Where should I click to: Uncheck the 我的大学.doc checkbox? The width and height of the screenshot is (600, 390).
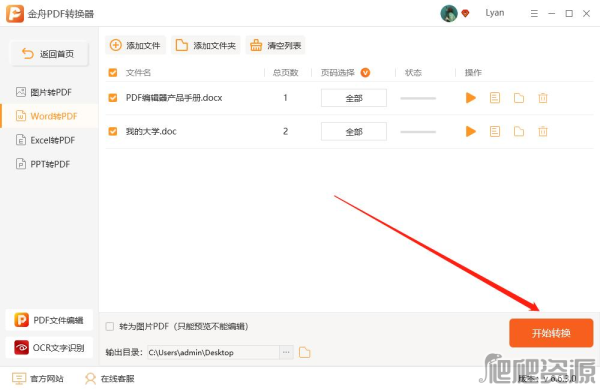coord(112,131)
